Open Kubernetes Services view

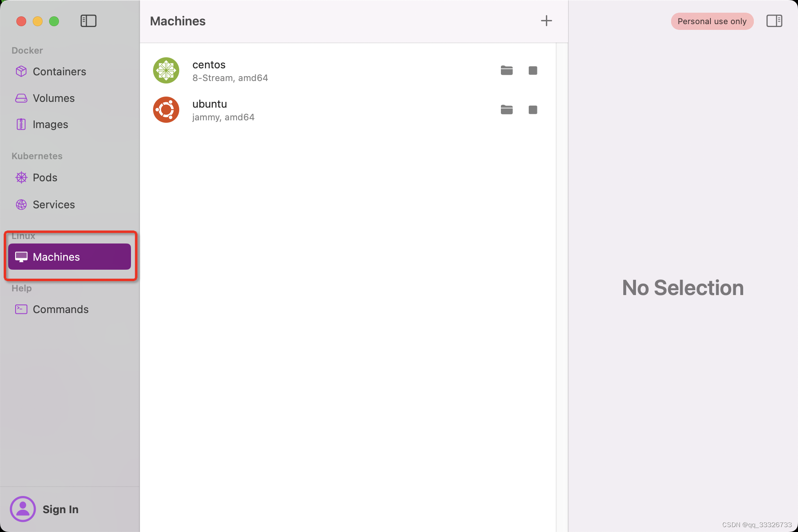[x=54, y=205]
